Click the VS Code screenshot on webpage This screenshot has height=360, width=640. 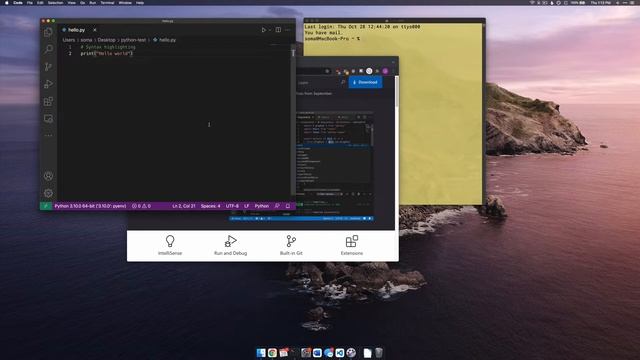point(335,166)
